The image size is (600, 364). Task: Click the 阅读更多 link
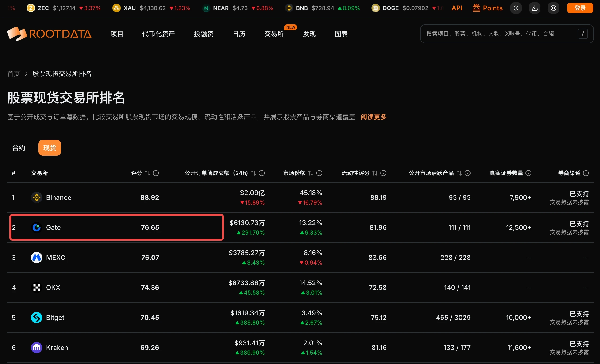(373, 117)
